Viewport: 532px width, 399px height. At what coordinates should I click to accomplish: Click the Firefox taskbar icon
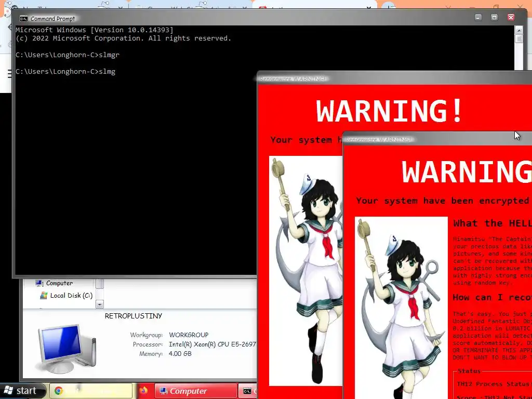tap(143, 391)
